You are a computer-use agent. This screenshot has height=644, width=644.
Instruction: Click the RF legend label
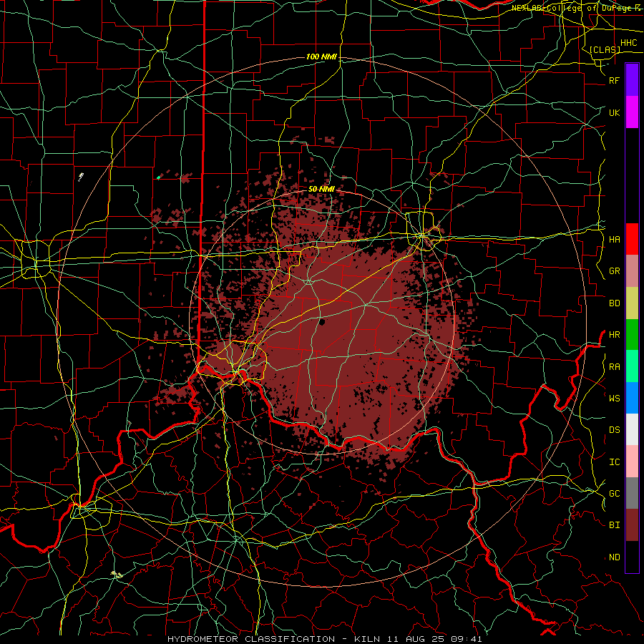coord(614,80)
